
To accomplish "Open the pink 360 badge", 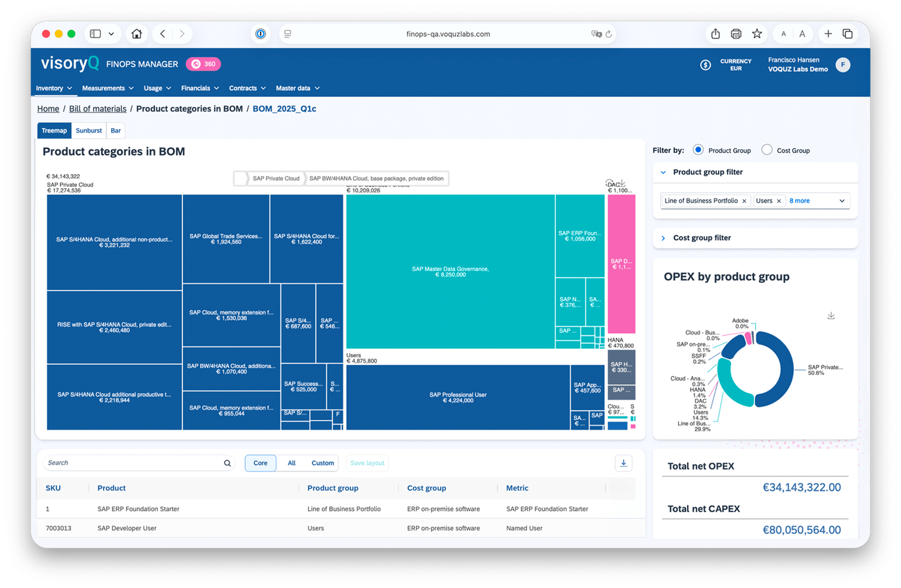I will click(x=203, y=64).
